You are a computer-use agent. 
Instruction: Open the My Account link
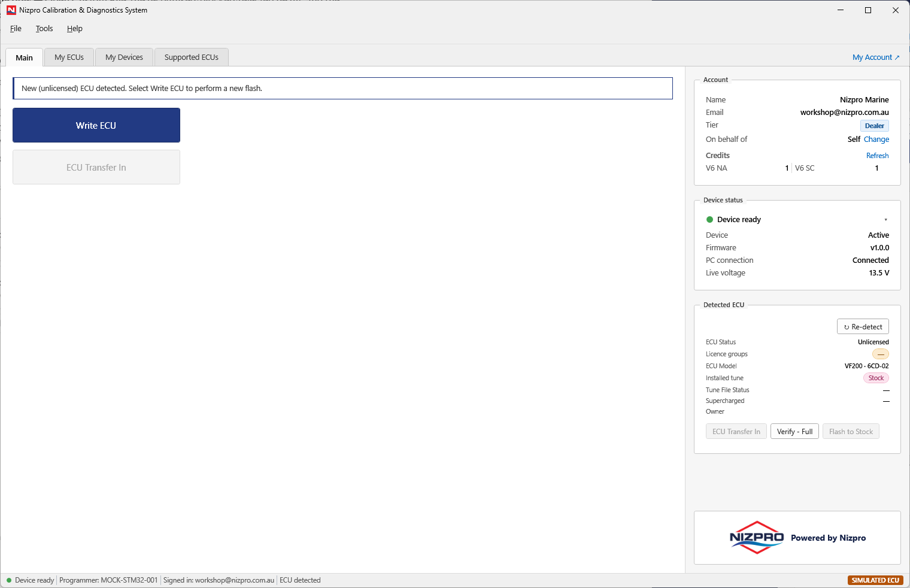click(876, 57)
